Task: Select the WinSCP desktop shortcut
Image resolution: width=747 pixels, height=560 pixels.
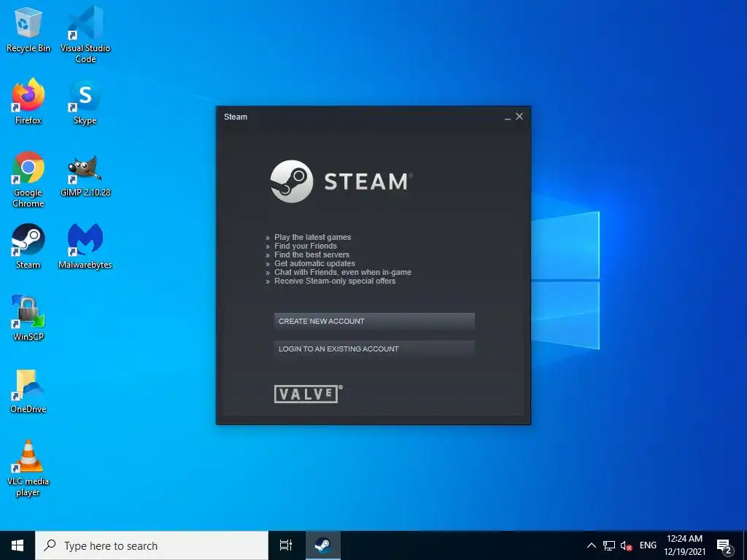Action: (x=28, y=318)
